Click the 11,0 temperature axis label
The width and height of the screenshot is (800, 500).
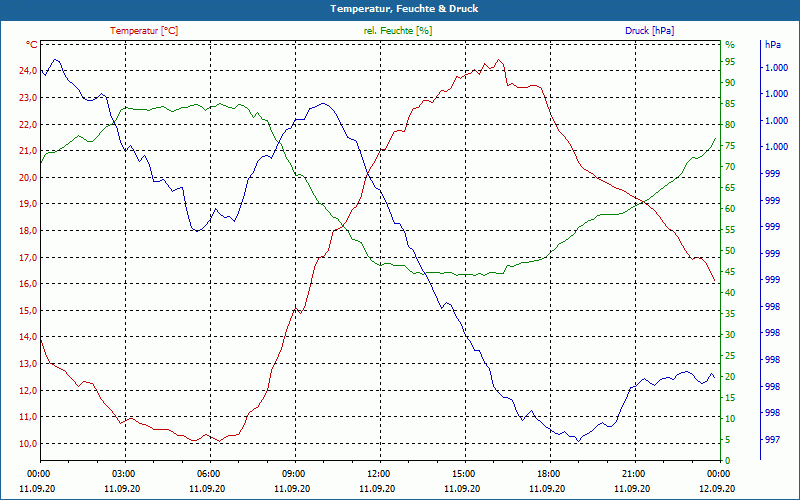coord(28,417)
